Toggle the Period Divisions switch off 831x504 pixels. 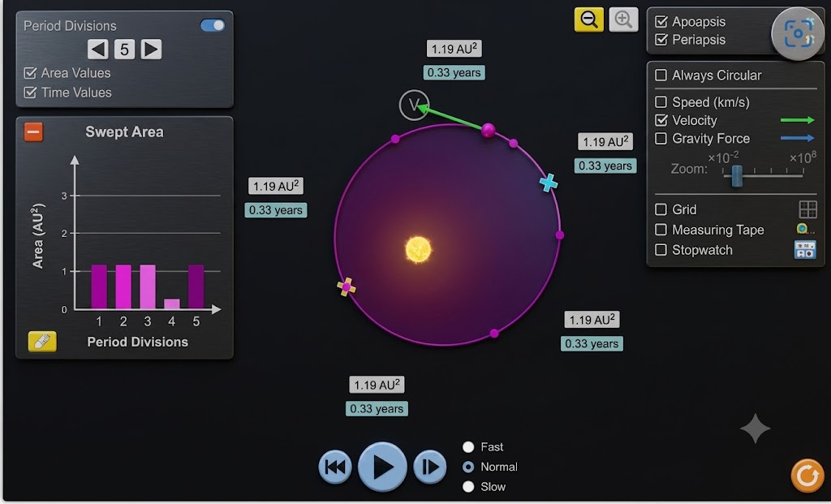pyautogui.click(x=213, y=25)
